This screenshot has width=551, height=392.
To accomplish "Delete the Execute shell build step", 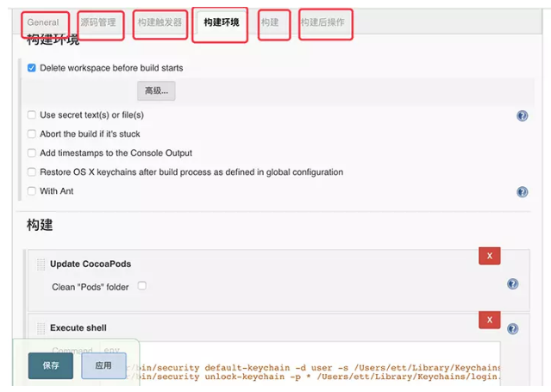I will (490, 320).
